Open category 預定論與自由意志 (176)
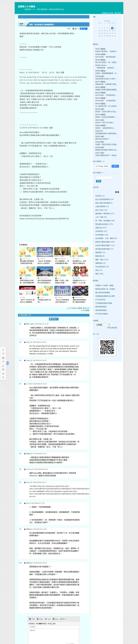138x644 pixels. [x=104, y=224]
